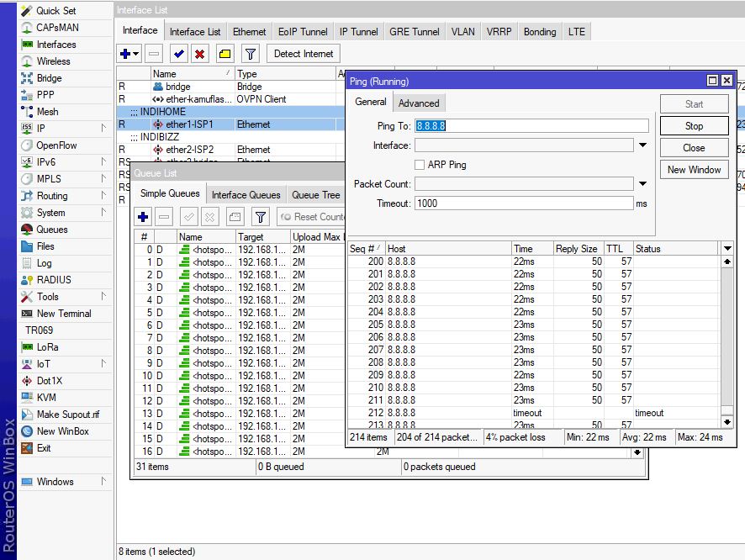Switch to Queue Tree tab
Screen dimensions: 745x560
[x=315, y=195]
